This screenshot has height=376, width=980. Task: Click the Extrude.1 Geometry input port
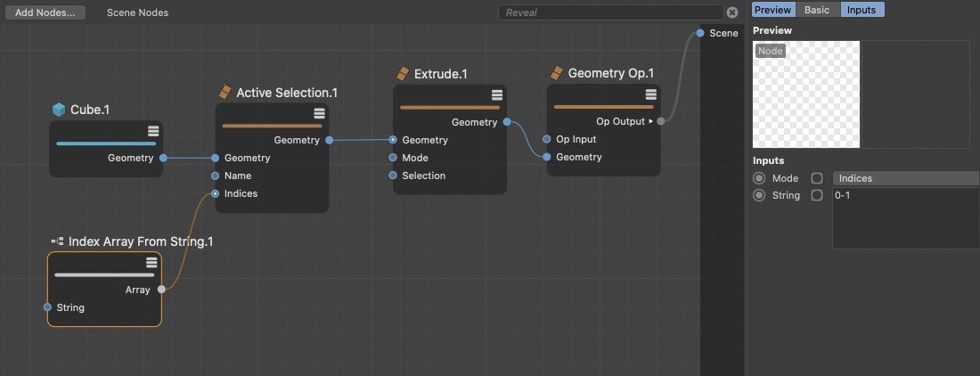click(393, 140)
